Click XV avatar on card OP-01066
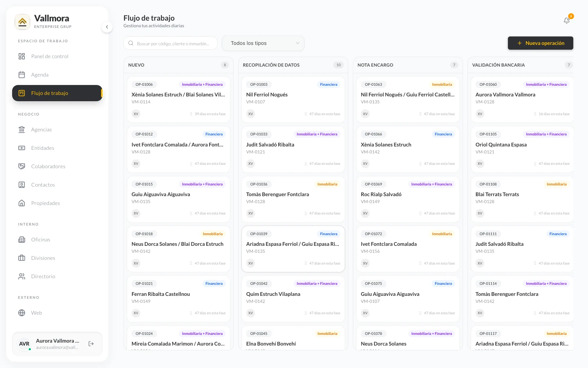This screenshot has height=368, width=588. (x=365, y=164)
